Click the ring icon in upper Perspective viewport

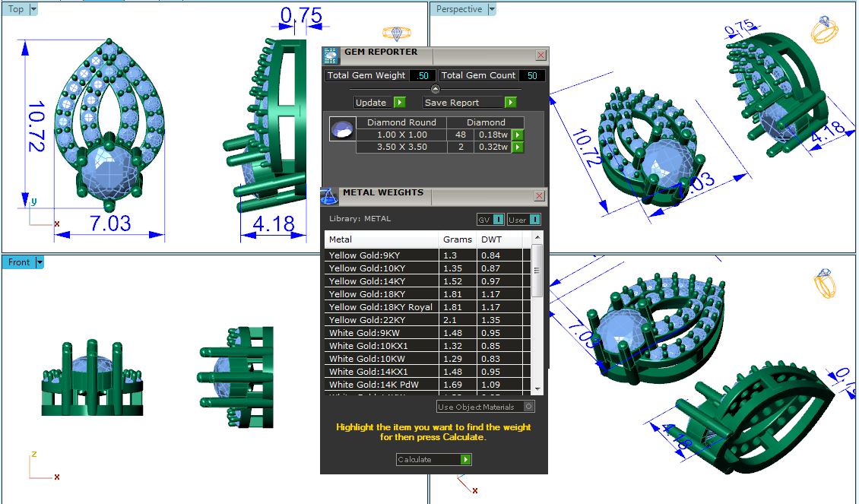[823, 30]
